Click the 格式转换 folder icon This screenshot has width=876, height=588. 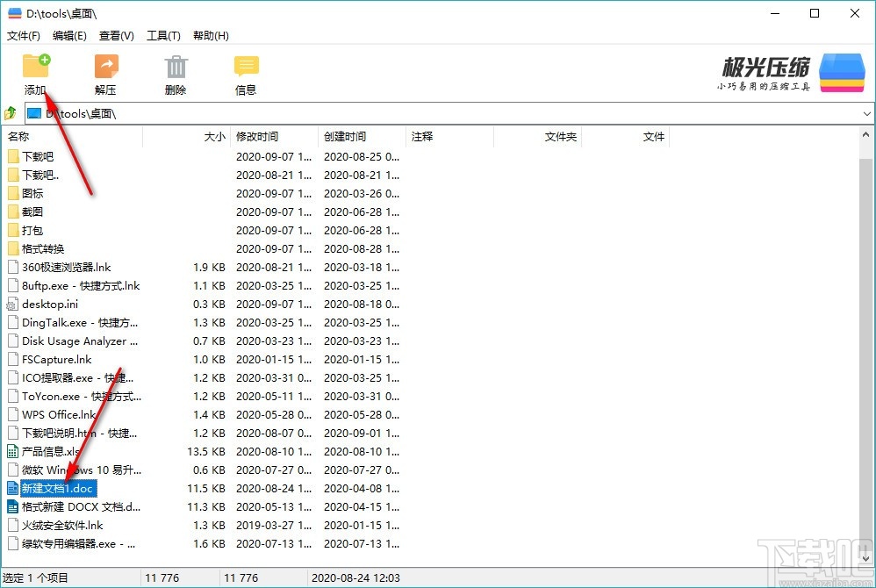(13, 248)
